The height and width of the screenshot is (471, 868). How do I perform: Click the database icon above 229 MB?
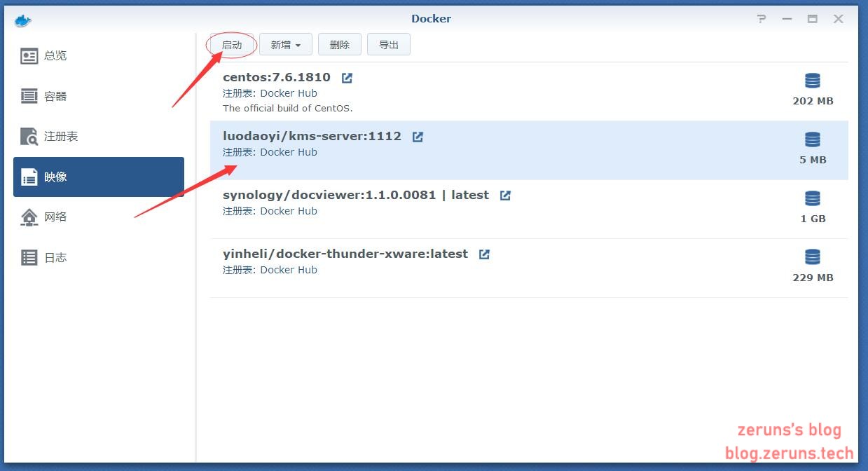[x=813, y=257]
